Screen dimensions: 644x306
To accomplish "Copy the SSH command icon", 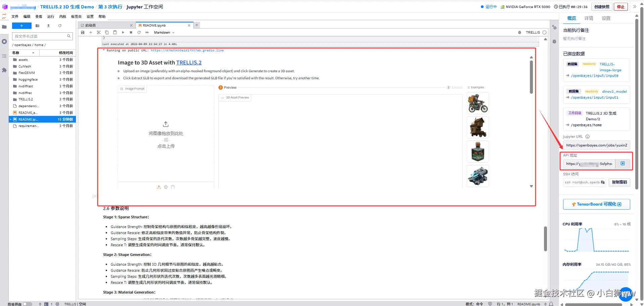I will tap(603, 182).
